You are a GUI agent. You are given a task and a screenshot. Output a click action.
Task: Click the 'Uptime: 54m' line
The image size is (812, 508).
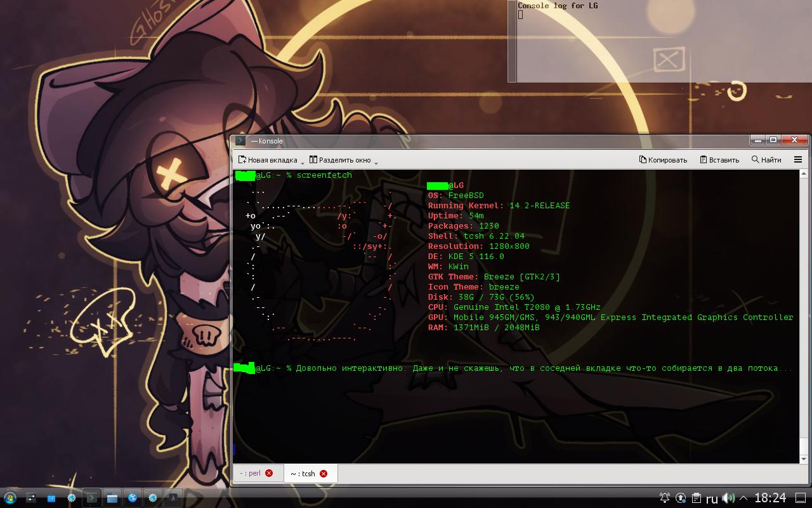[456, 216]
